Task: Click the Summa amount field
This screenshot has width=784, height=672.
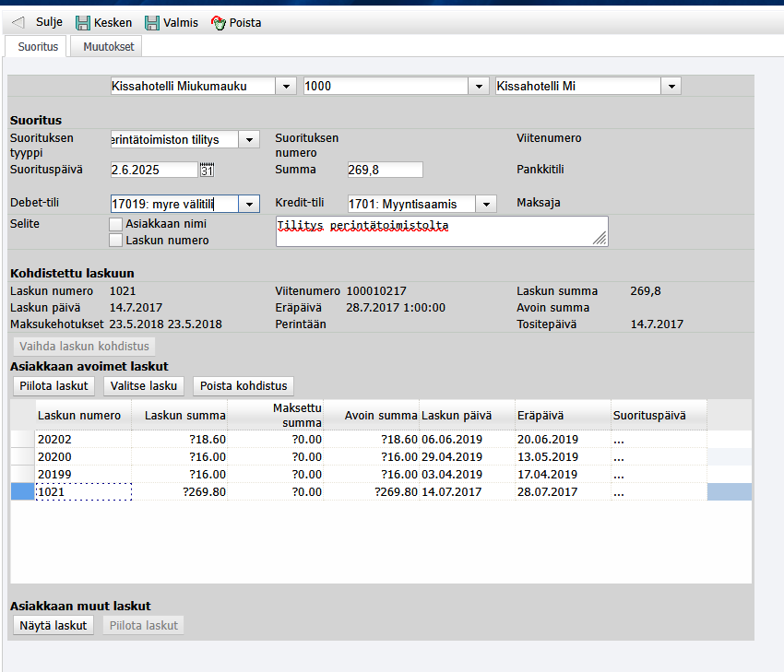Action: click(x=385, y=170)
